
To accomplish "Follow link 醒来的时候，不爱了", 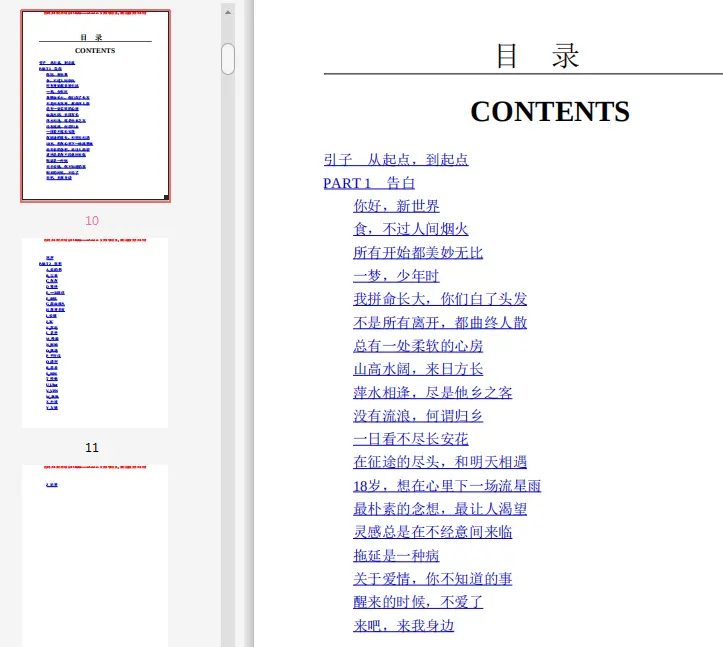I will 418,602.
